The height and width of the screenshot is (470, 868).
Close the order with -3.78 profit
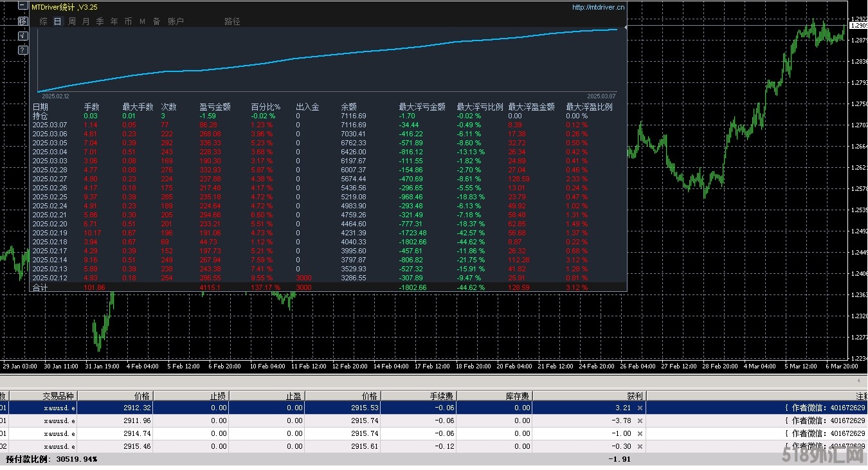pos(640,420)
